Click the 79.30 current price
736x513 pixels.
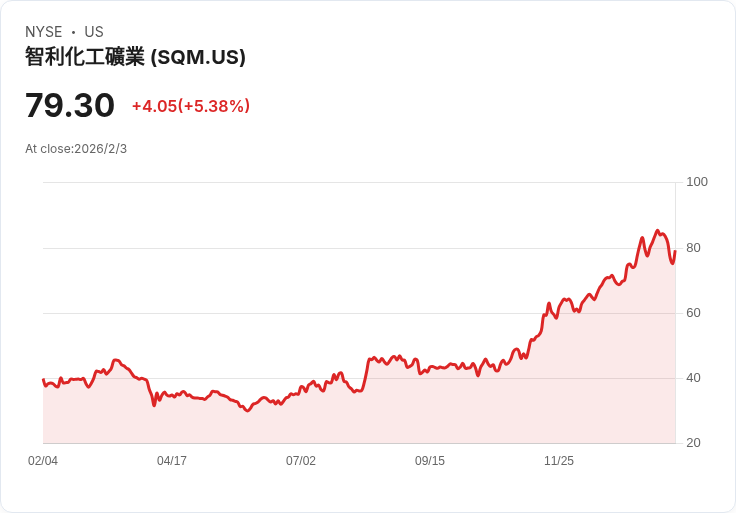(69, 105)
